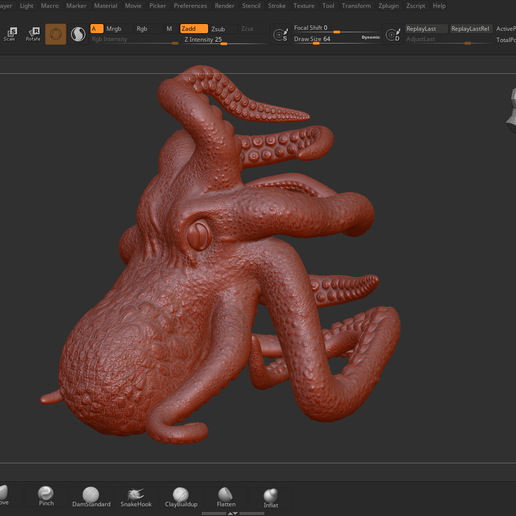
Task: Open the Tool menu
Action: (328, 6)
